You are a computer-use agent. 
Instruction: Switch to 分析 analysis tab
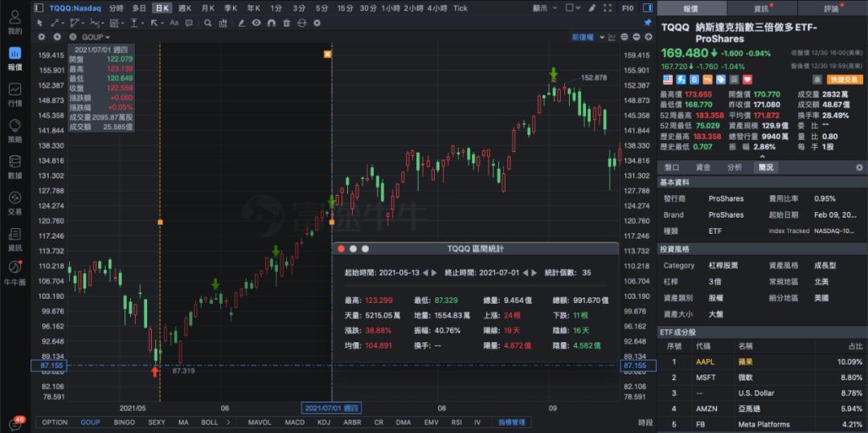click(x=735, y=168)
